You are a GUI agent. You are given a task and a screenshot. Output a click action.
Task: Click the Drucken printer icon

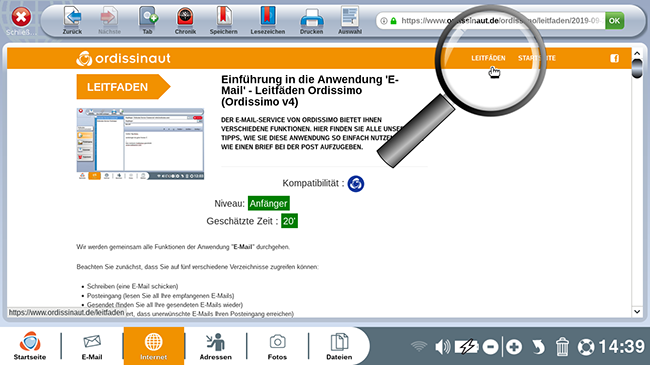point(311,20)
